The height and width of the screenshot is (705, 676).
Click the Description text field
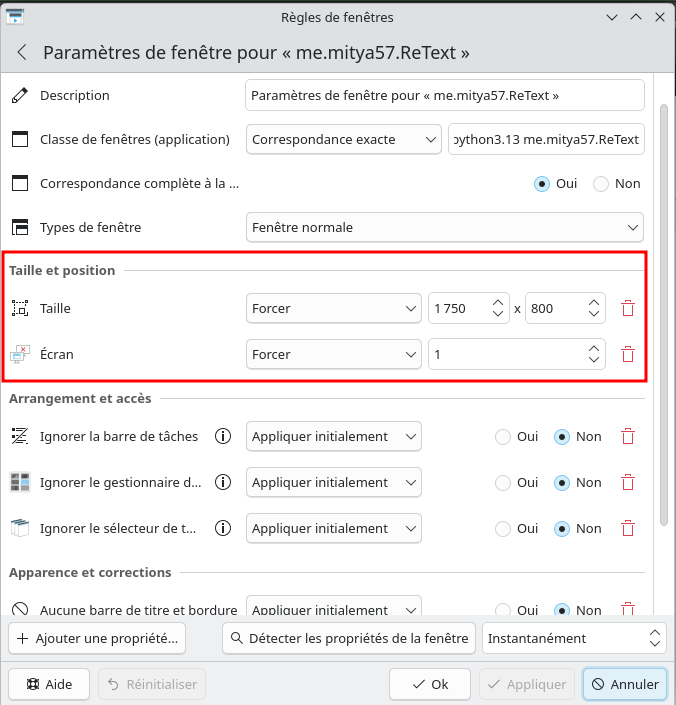tap(444, 96)
